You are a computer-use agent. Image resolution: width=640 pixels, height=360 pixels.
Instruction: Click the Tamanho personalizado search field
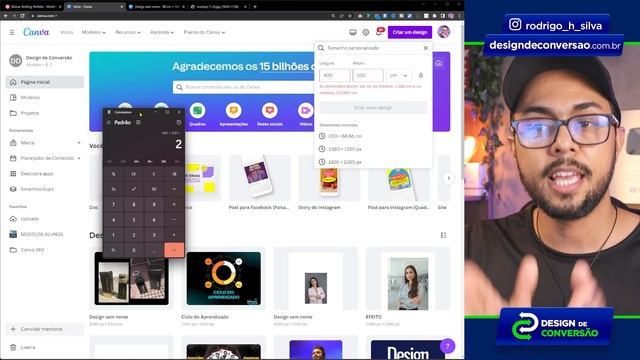pos(373,48)
